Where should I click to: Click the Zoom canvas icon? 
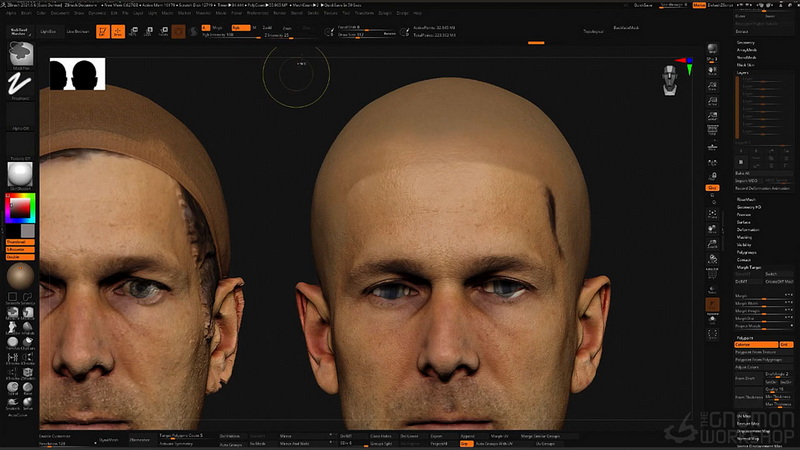pyautogui.click(x=712, y=86)
